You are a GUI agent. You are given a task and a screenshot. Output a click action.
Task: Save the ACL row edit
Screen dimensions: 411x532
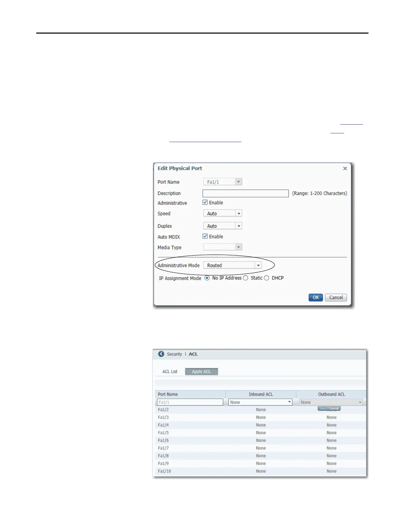tap(323, 408)
